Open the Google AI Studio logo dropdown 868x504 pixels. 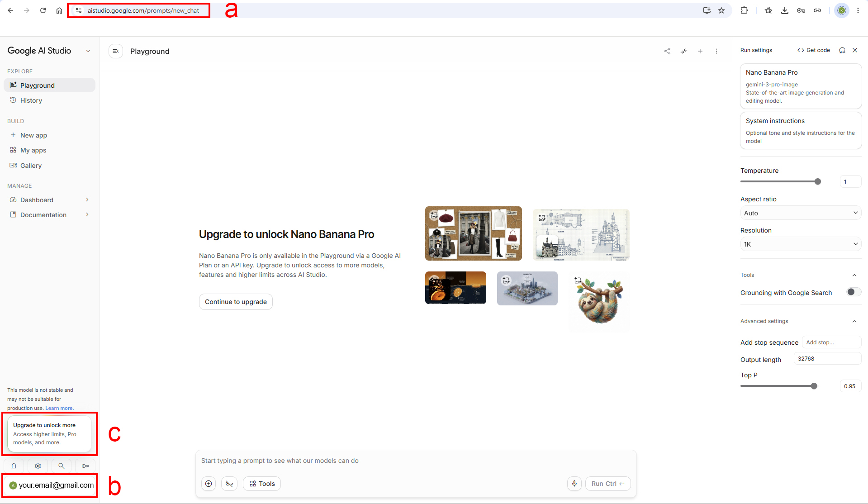(x=88, y=51)
